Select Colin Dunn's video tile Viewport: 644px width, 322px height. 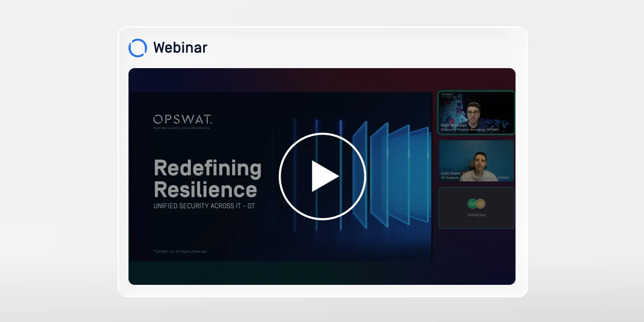click(476, 160)
